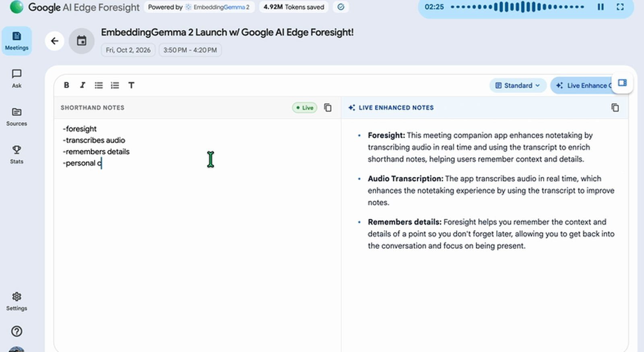Copy the live enhanced notes

point(615,108)
